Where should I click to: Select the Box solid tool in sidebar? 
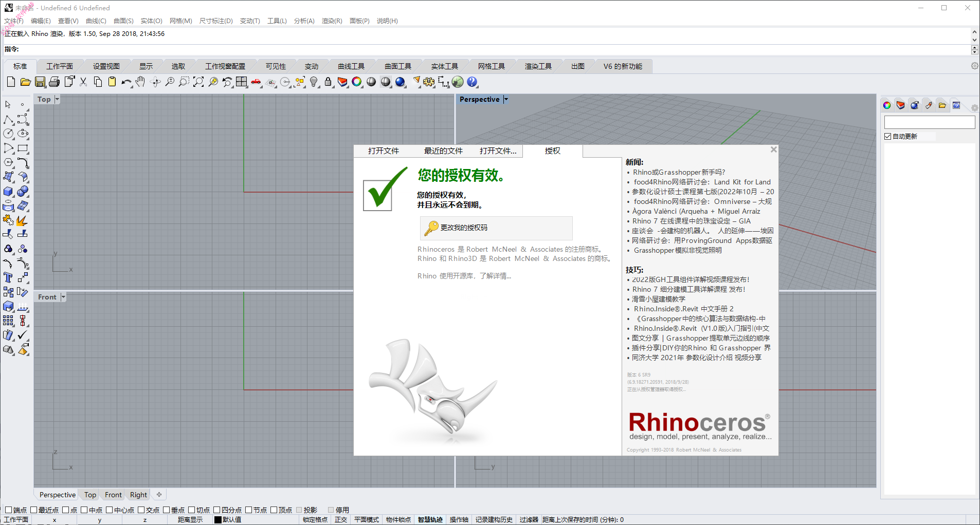click(x=8, y=191)
